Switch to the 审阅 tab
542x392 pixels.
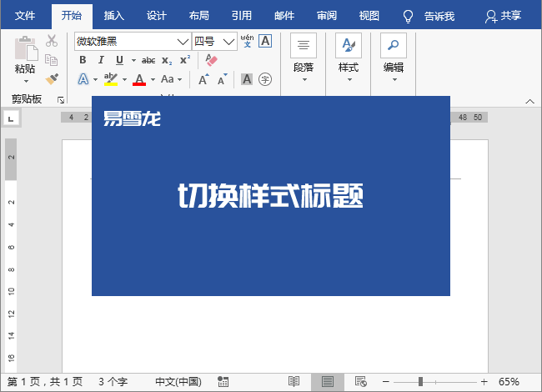[327, 16]
